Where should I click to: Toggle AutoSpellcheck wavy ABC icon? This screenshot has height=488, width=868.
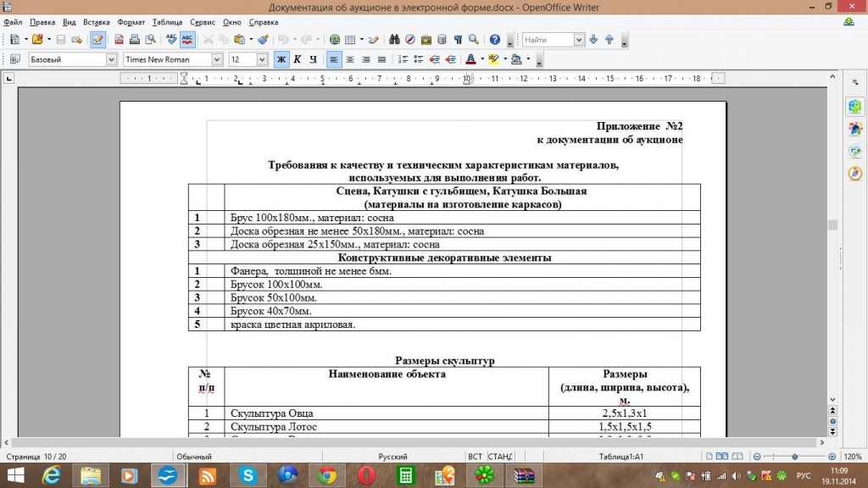(187, 39)
